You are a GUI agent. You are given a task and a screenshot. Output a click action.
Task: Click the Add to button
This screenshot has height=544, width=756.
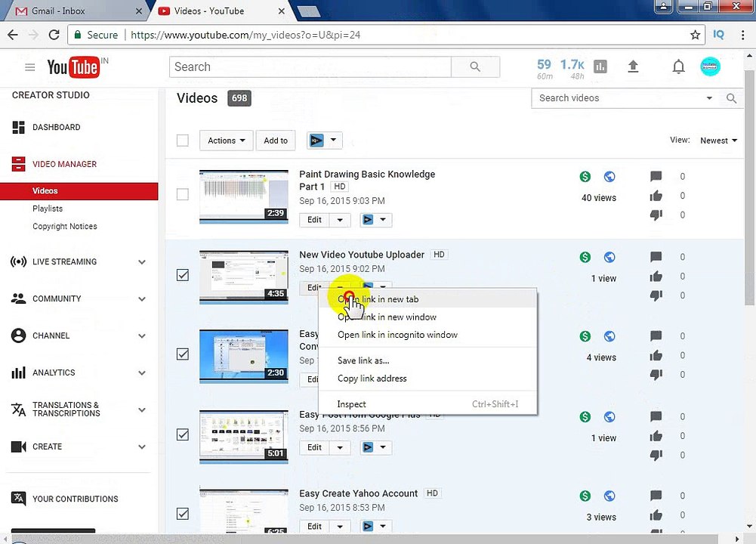click(x=276, y=141)
